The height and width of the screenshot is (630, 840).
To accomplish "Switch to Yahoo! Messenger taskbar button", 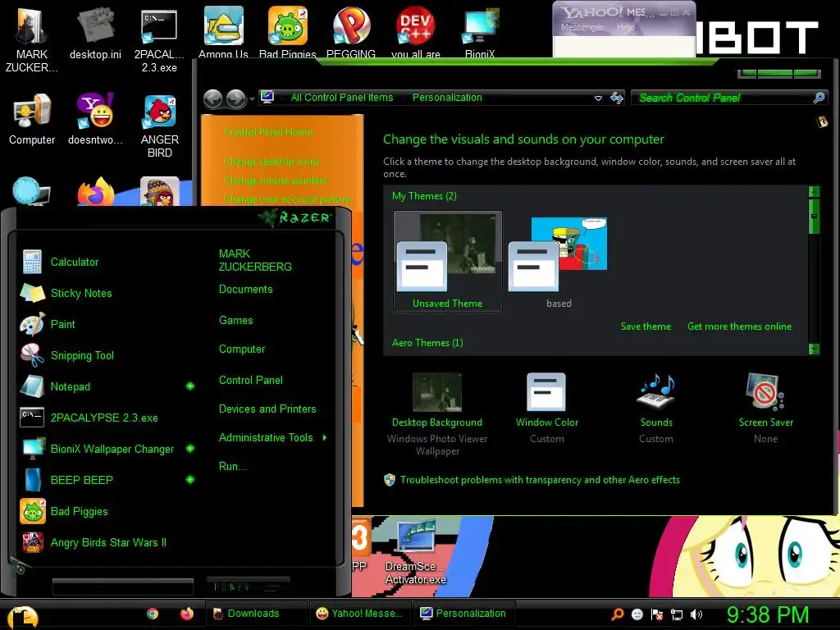I will coord(360,614).
